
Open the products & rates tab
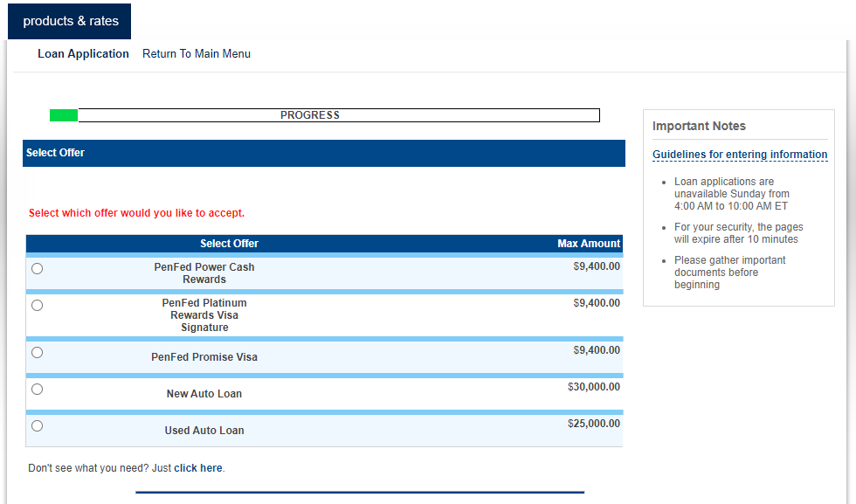70,21
